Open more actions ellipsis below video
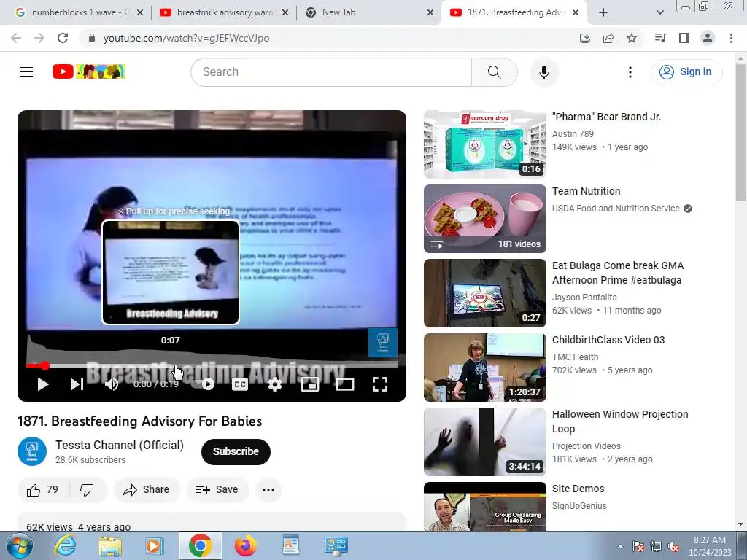This screenshot has height=560, width=747. (268, 489)
